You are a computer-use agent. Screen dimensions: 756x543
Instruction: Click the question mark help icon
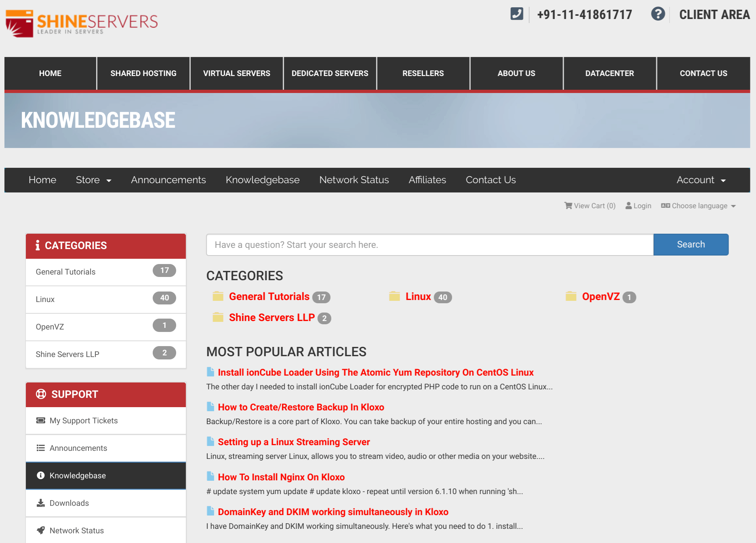click(x=658, y=14)
